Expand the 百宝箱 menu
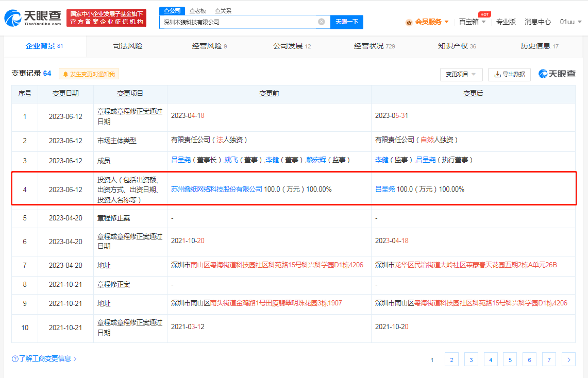The height and width of the screenshot is (378, 588). point(472,22)
